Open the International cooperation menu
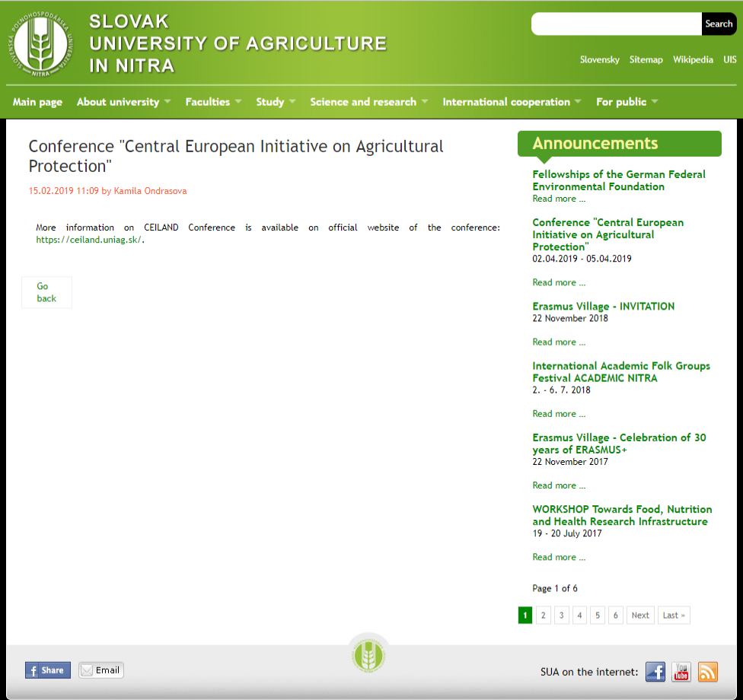743x700 pixels. 506,102
